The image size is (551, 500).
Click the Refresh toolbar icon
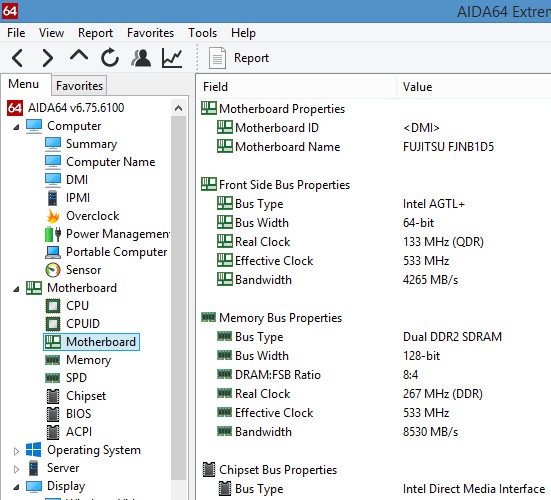(110, 57)
